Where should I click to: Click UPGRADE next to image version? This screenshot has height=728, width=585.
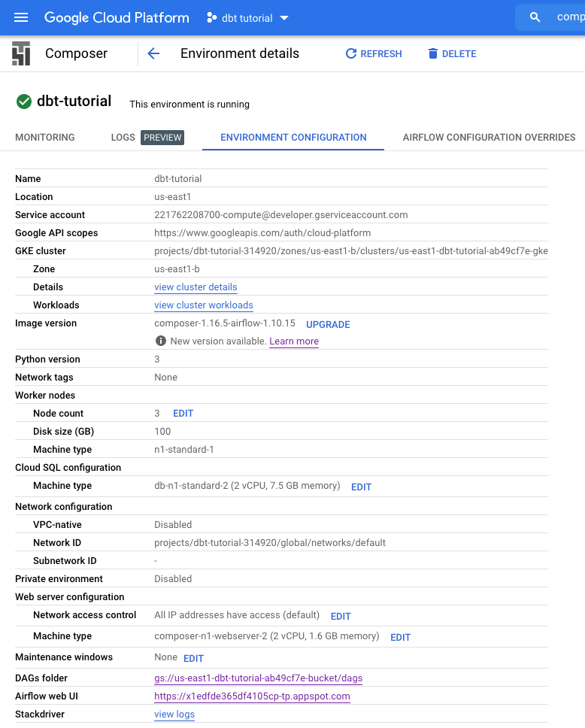pyautogui.click(x=328, y=324)
